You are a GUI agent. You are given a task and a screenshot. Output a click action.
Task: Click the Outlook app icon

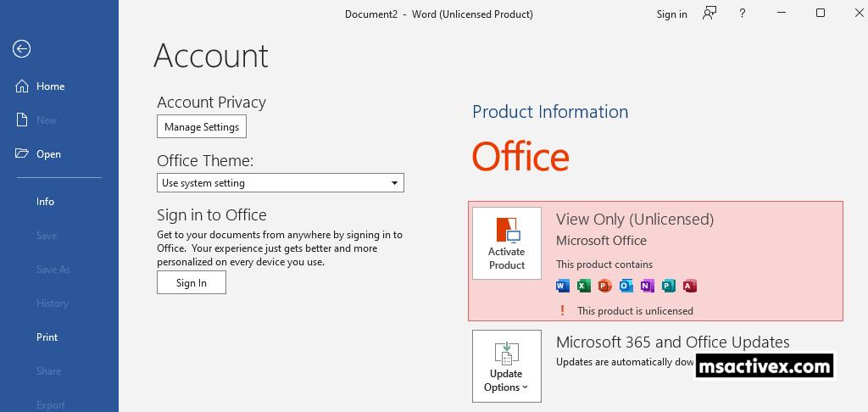[626, 286]
